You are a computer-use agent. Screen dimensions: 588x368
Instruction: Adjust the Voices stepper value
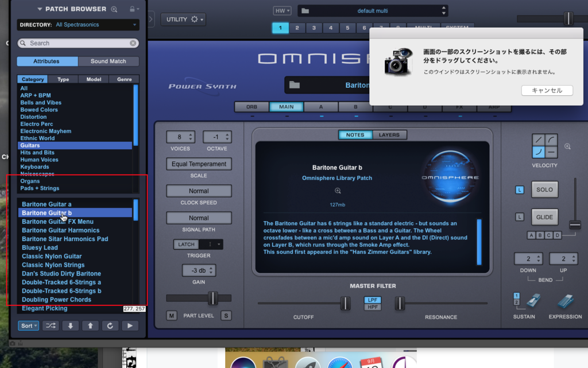pyautogui.click(x=191, y=137)
